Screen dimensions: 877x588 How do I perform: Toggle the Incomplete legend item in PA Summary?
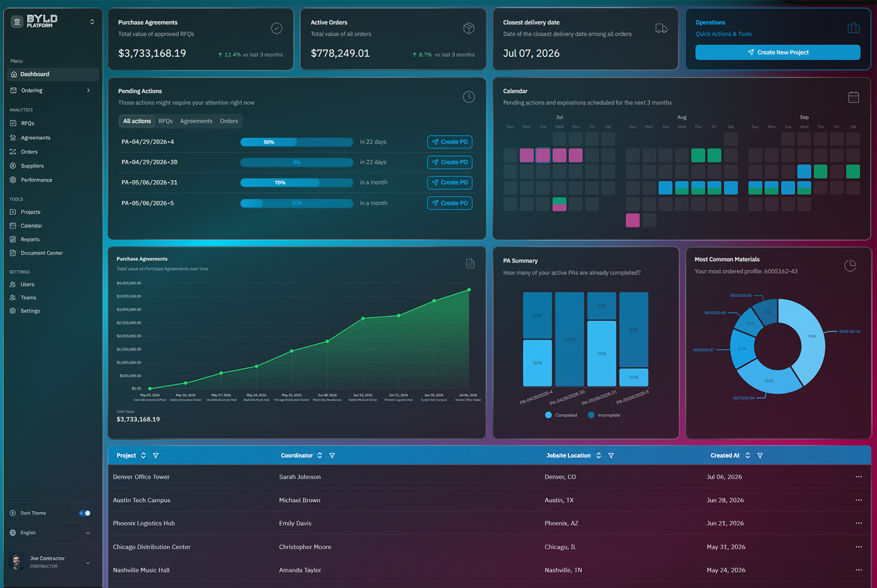click(604, 416)
